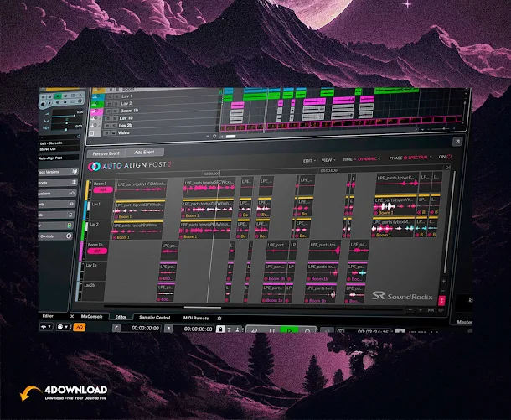Expand the Quick Controls inspector section
The height and width of the screenshot is (420, 511).
[55, 236]
